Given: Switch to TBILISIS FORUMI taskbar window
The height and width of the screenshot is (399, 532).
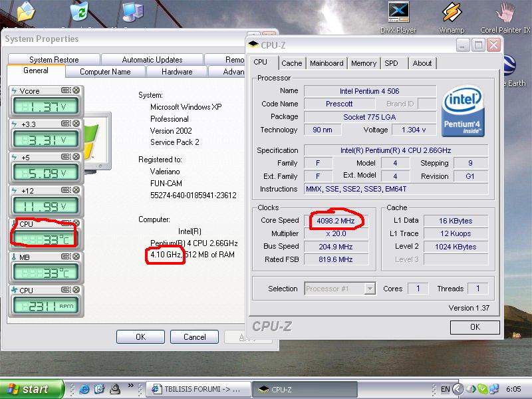Looking at the screenshot, I should tap(198, 389).
